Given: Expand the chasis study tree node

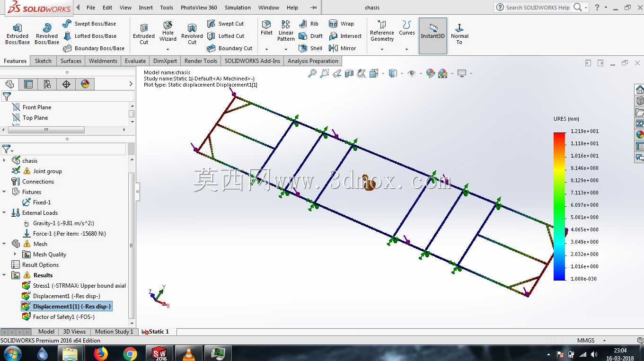Looking at the screenshot, I should [4, 161].
